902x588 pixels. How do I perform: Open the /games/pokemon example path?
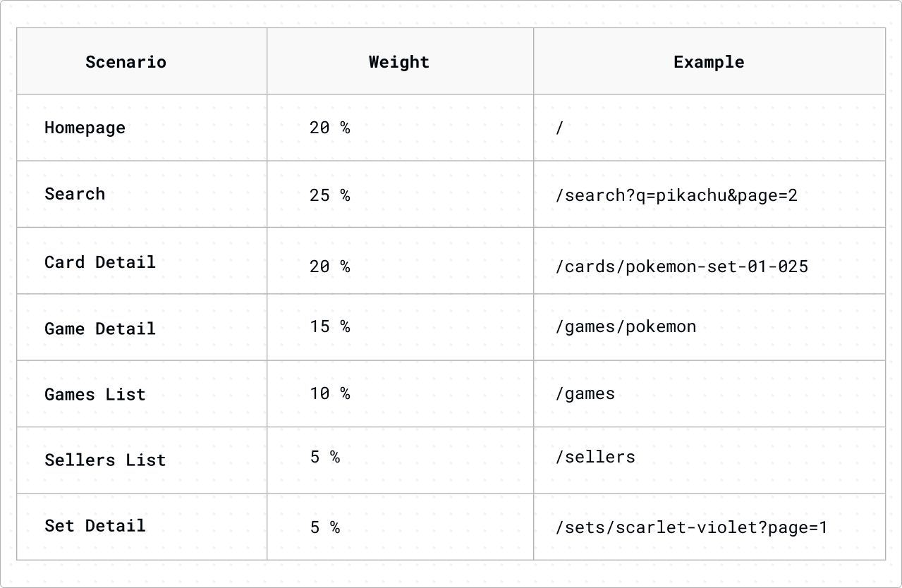[x=626, y=326]
